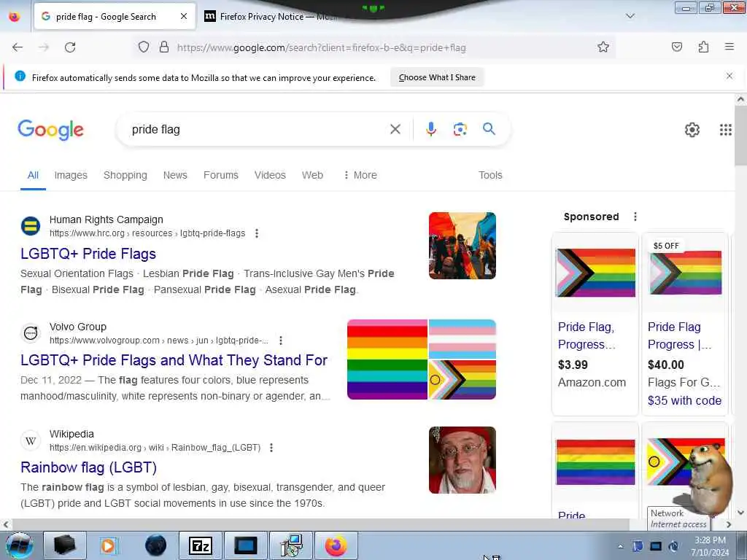
Task: Open the Wikipedia result portrait thumbnail
Action: tap(462, 460)
